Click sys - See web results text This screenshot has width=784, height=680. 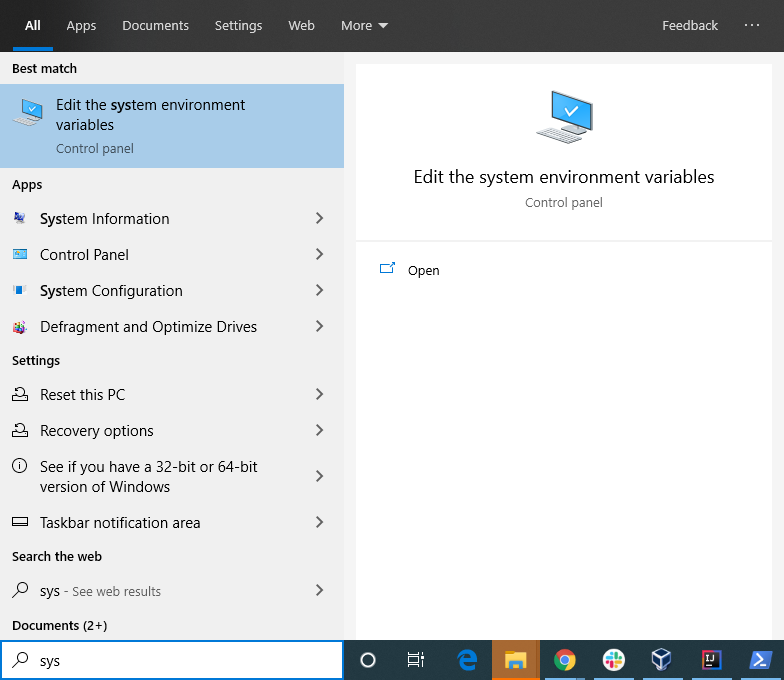coord(100,591)
